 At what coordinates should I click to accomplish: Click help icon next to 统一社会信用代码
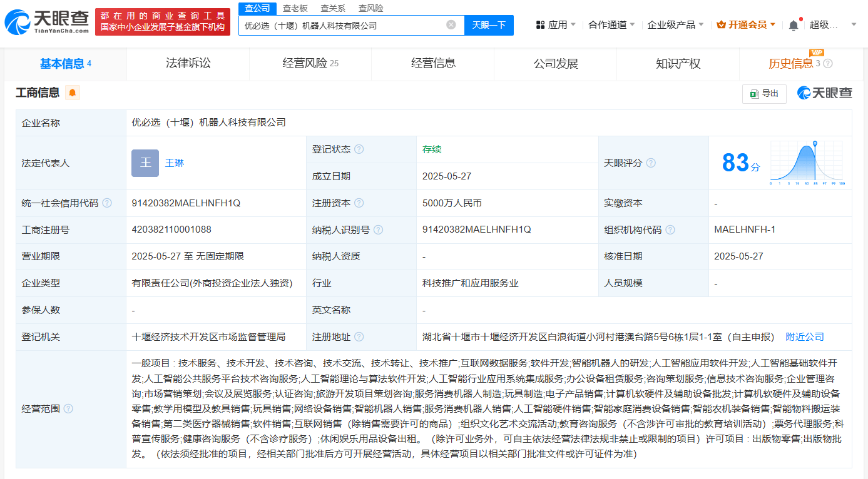107,203
